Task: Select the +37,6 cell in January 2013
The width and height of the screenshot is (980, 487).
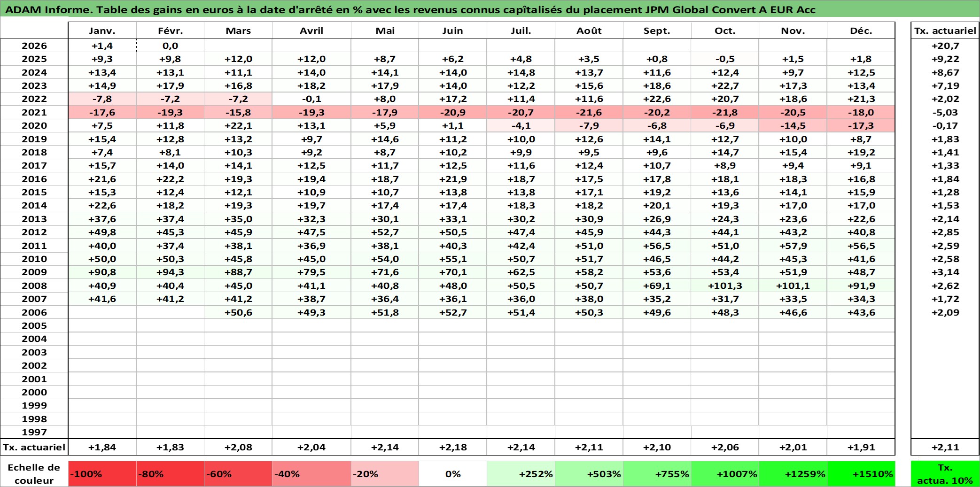Action: (x=102, y=219)
